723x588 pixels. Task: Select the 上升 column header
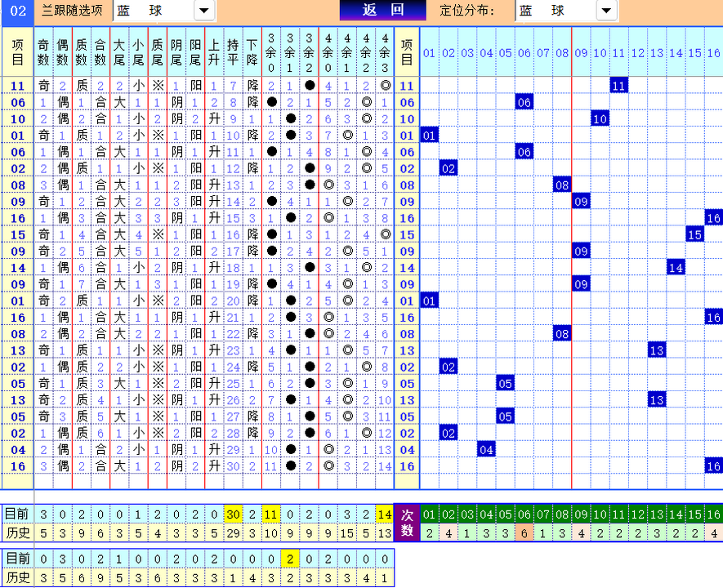(214, 51)
